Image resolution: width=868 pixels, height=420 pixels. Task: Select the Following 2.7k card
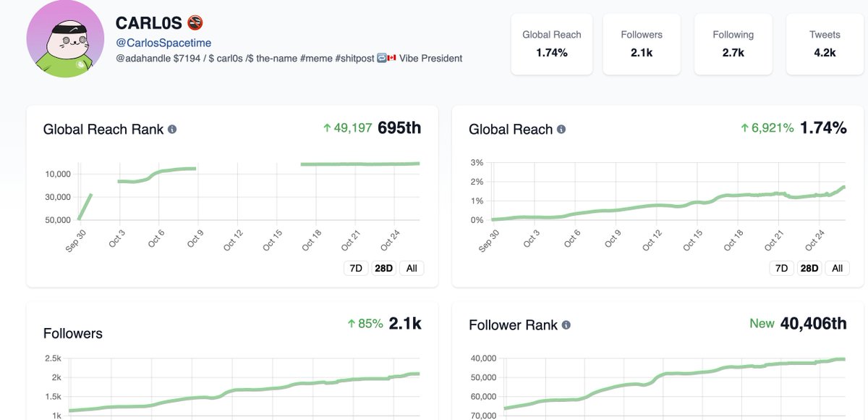tap(733, 43)
